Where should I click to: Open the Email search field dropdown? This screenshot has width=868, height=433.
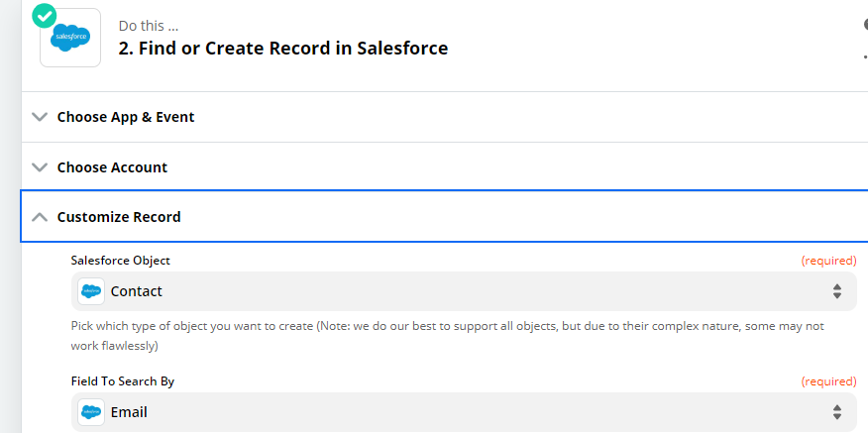464,412
